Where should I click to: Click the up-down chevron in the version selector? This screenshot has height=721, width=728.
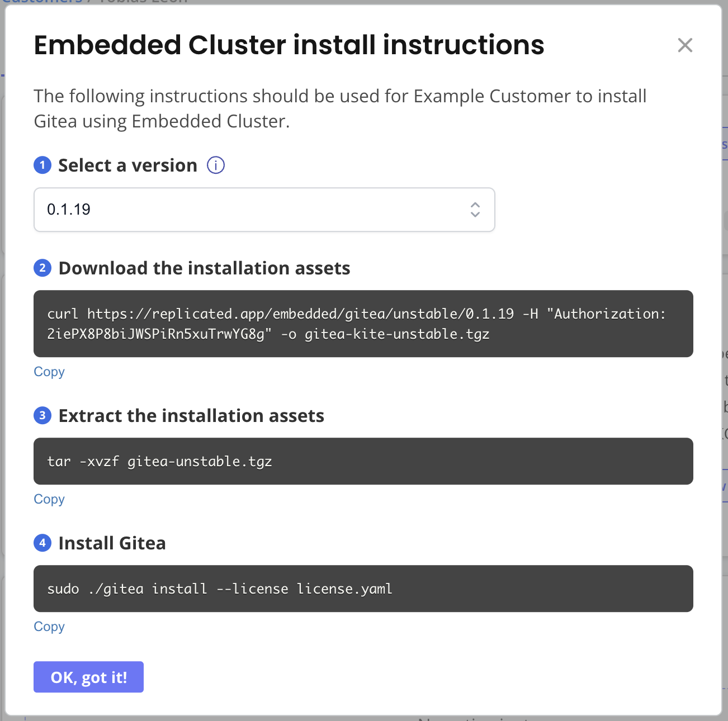[475, 210]
